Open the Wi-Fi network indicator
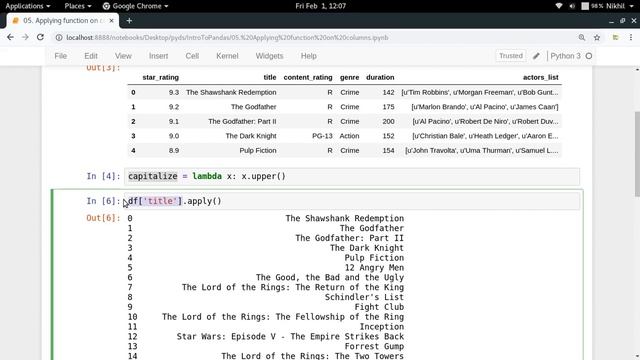The height and width of the screenshot is (360, 640). (559, 6)
